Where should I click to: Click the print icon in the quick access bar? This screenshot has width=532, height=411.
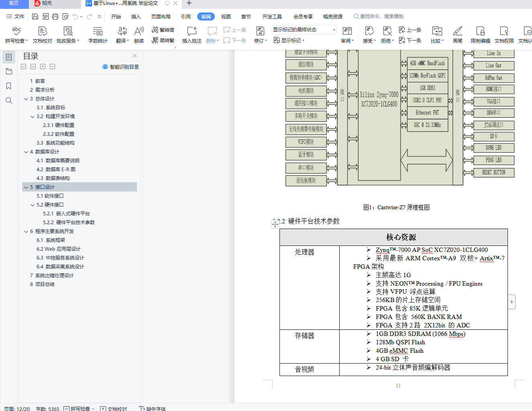click(x=55, y=16)
